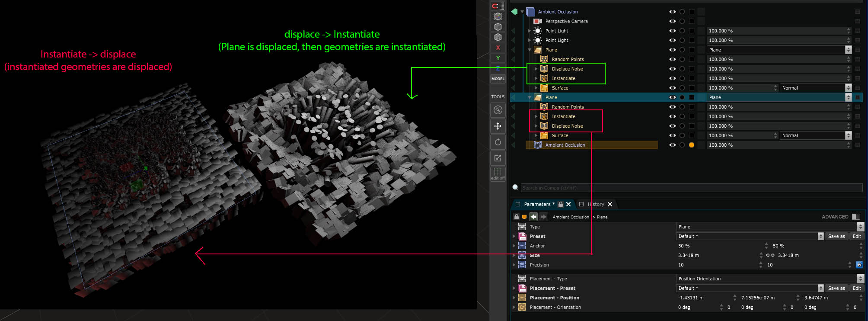Select the Move tool in the Tools sidebar
The height and width of the screenshot is (321, 868).
click(x=498, y=126)
